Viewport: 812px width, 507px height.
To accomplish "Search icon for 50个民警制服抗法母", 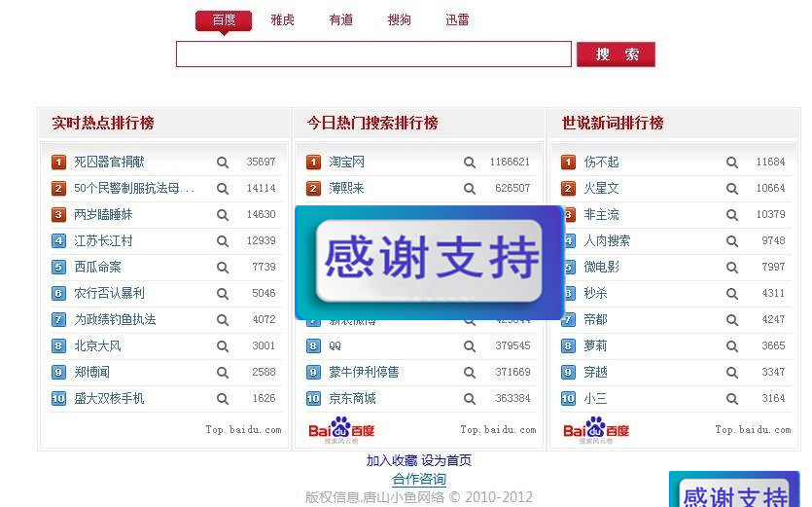I will [223, 189].
